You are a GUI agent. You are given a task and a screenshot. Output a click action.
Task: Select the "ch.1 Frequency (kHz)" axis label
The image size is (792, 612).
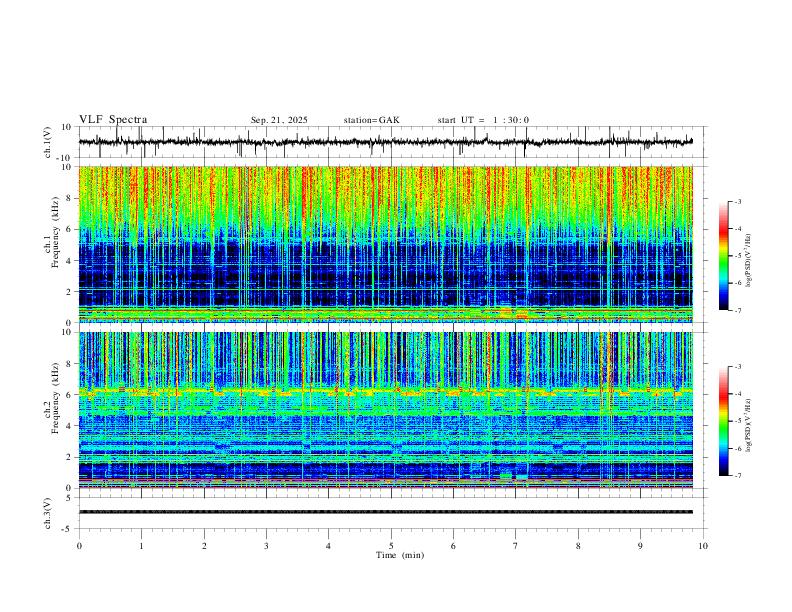tap(51, 233)
